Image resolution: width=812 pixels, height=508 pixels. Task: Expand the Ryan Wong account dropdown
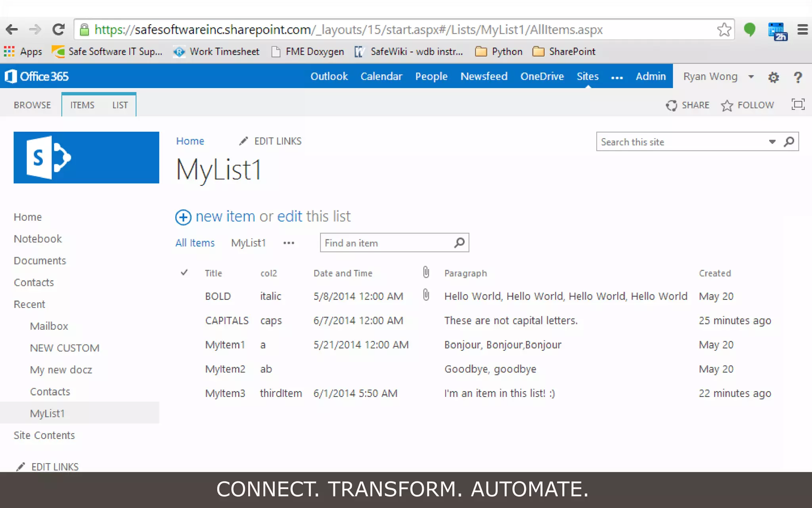click(751, 77)
